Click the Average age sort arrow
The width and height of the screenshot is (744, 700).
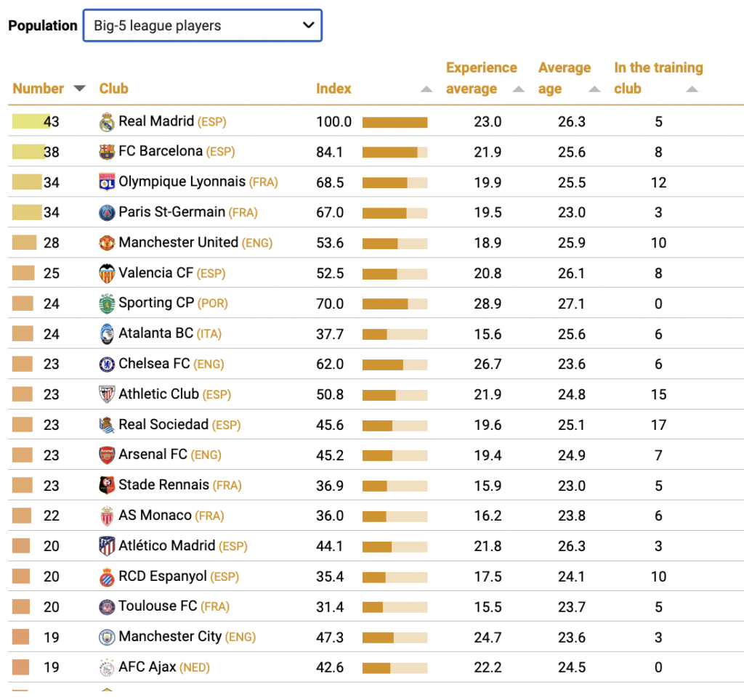[594, 89]
